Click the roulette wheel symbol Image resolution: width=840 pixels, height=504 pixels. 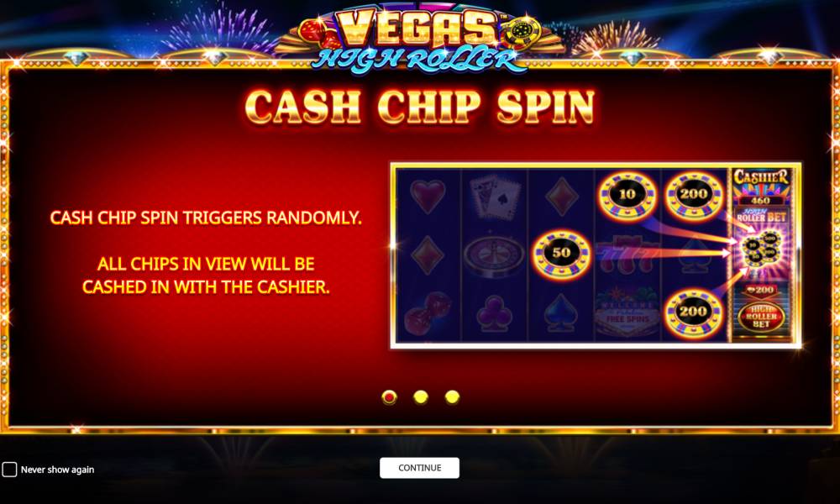click(x=494, y=255)
